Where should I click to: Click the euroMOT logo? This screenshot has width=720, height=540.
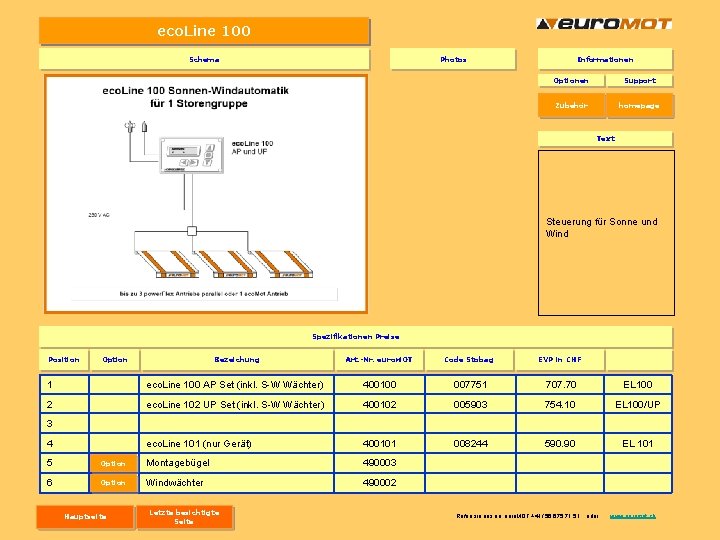(x=604, y=24)
